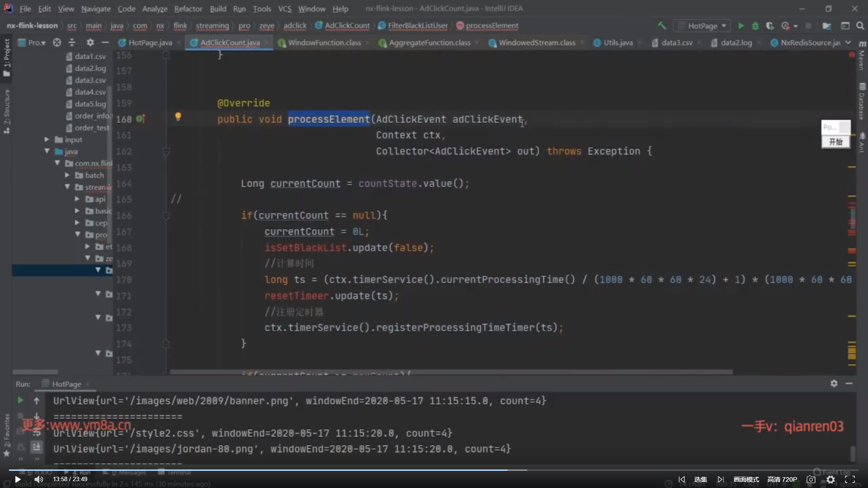Rerun HotPage with green arrow in Run panel
This screenshot has height=488, width=868.
(x=20, y=400)
